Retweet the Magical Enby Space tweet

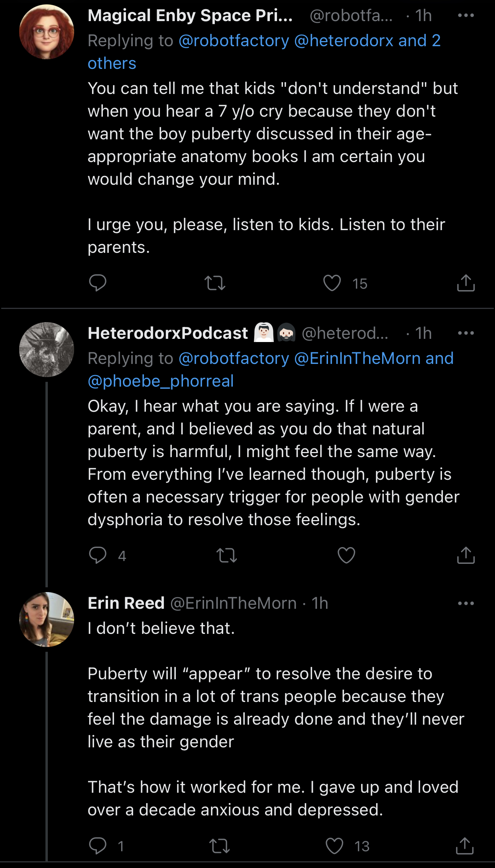pyautogui.click(x=215, y=283)
